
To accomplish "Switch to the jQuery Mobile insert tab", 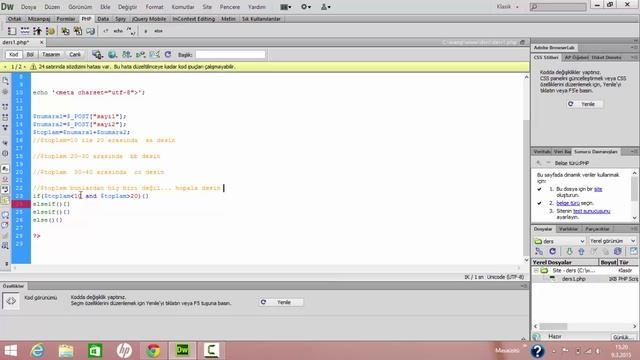I will 149,19.
